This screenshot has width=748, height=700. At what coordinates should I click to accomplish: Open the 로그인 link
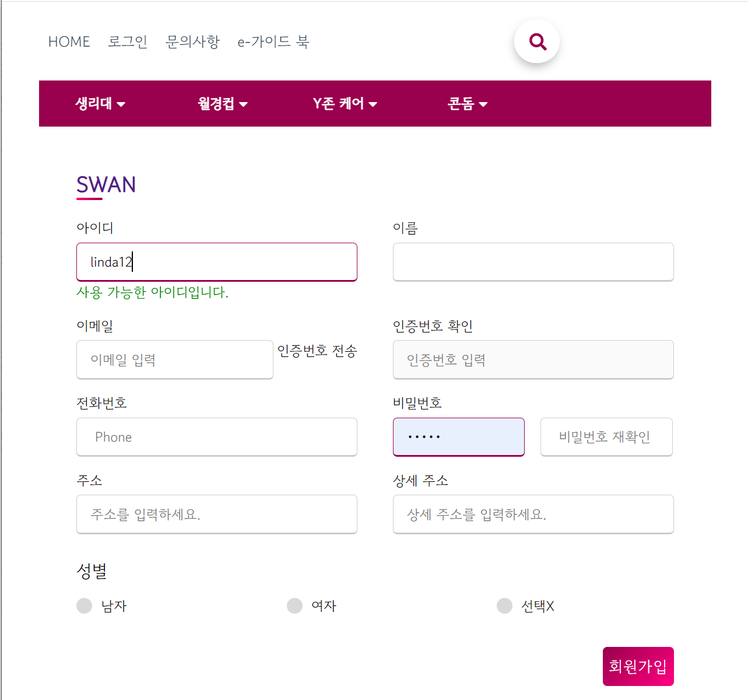128,42
